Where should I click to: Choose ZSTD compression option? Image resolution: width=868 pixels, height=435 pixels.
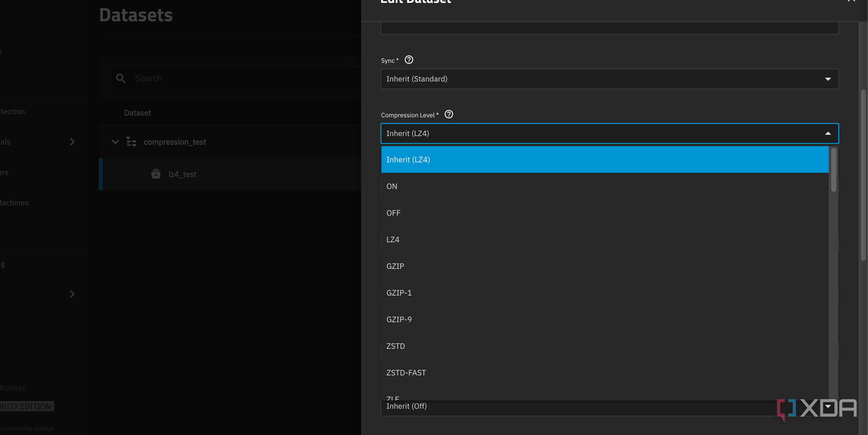605,346
